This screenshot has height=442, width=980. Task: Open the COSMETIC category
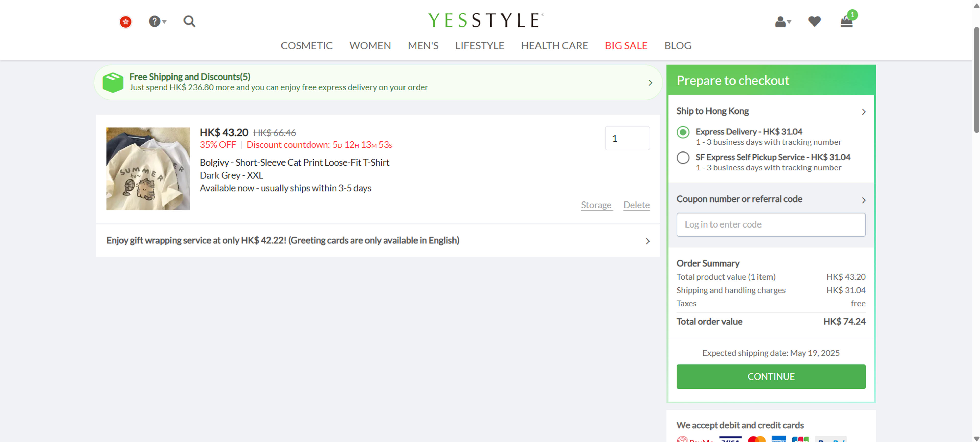(x=306, y=46)
